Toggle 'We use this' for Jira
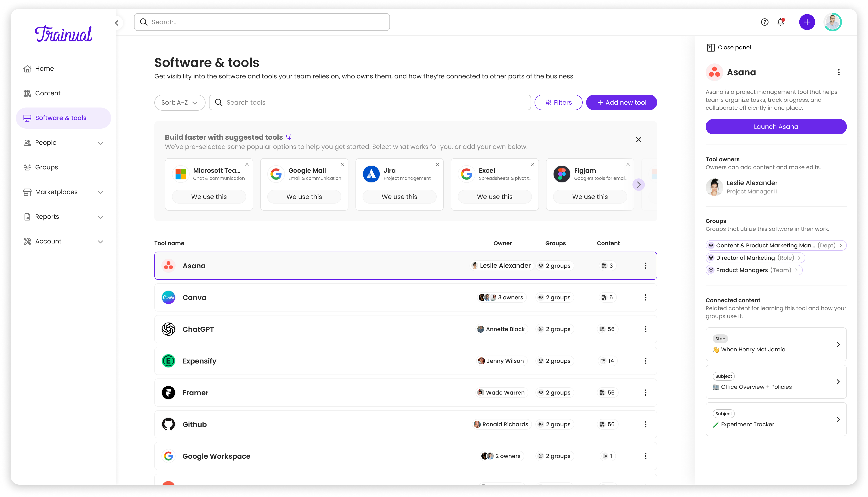The width and height of the screenshot is (868, 497). [x=399, y=197]
